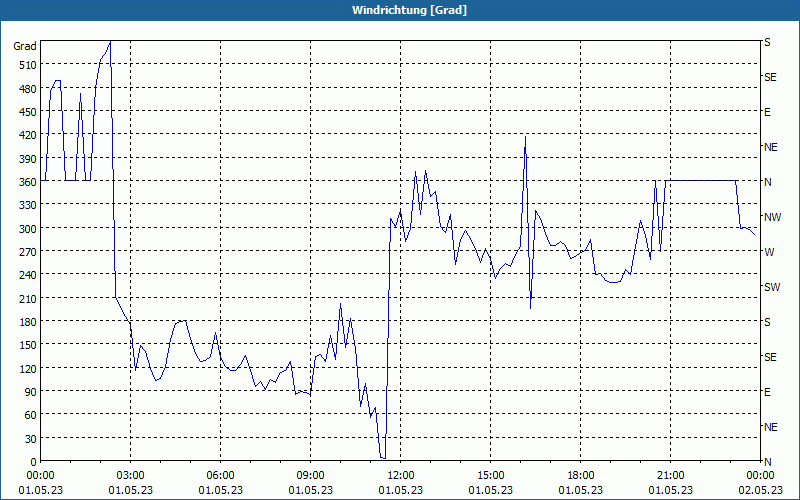Click the NE compass label level with 390

pyautogui.click(x=771, y=147)
